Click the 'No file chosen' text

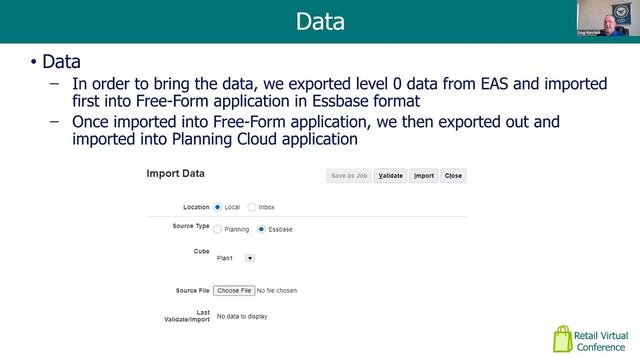tap(277, 291)
